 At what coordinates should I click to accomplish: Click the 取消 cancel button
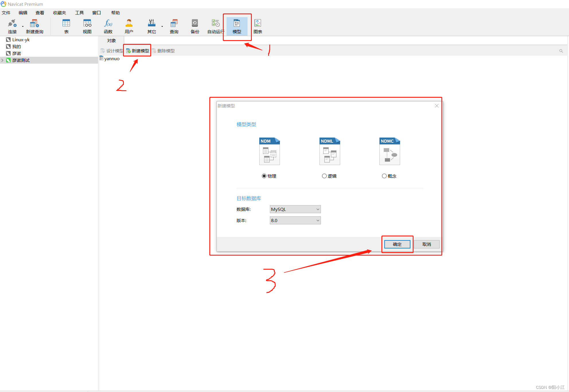(x=426, y=244)
